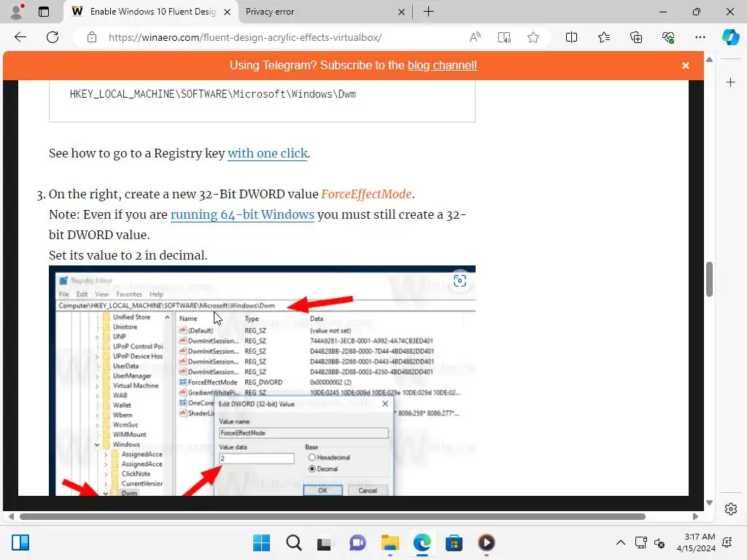Click scroll up arrow of page
This screenshot has height=560, width=747.
(709, 60)
